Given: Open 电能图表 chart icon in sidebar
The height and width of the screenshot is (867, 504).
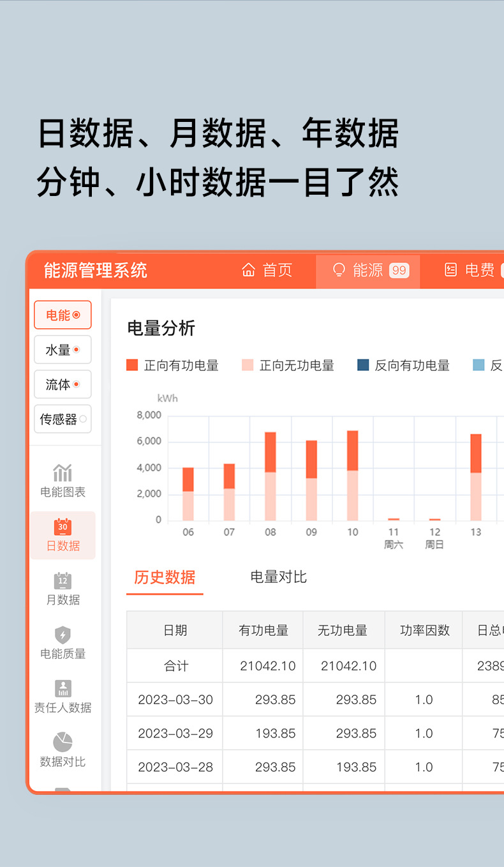Looking at the screenshot, I should 63,473.
